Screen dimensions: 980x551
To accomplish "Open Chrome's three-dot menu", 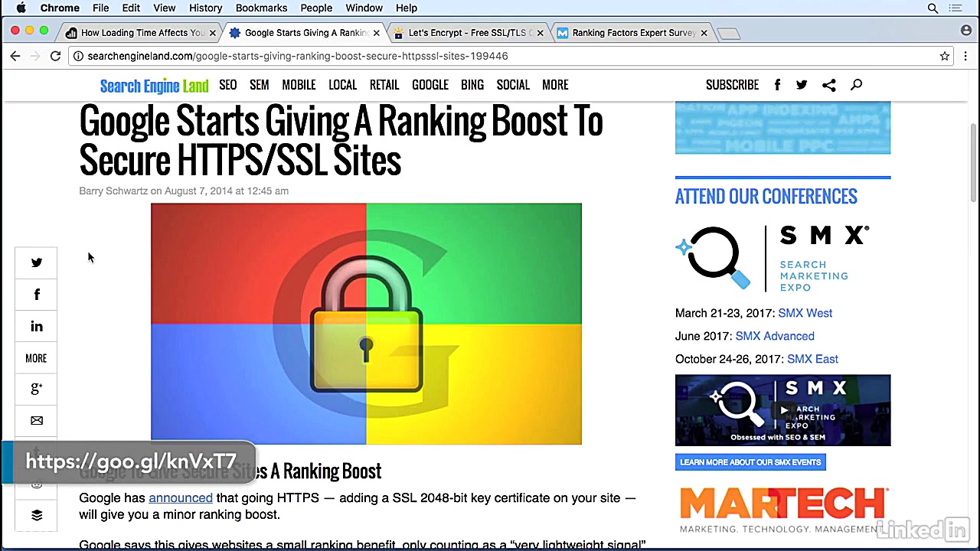I will [965, 56].
